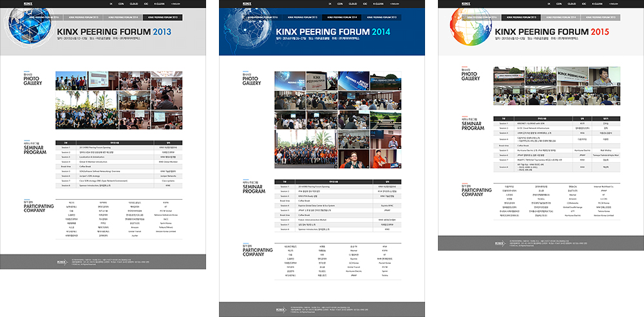
Task: Select the Forum 2013 tab on the 2014 page
Action: pos(381,17)
